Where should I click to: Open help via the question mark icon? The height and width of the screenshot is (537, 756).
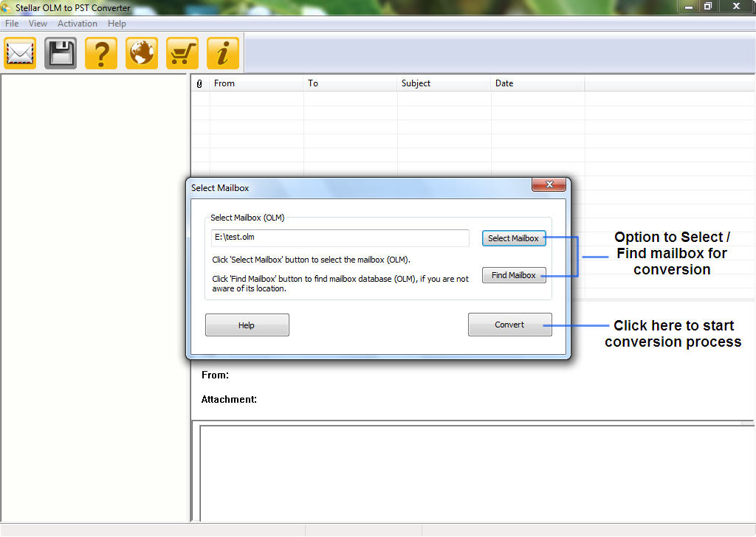click(x=101, y=53)
